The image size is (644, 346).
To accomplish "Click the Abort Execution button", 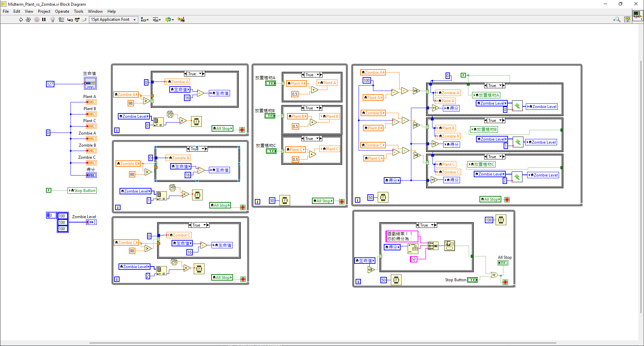I will (37, 20).
